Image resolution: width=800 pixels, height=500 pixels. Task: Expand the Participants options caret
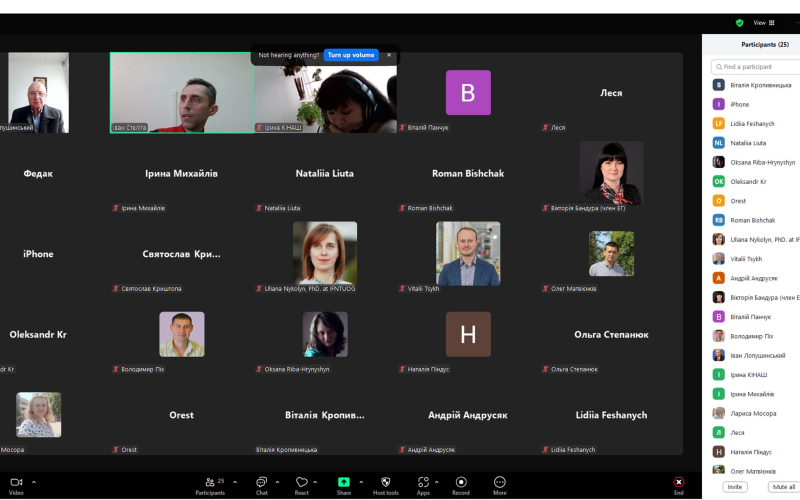(235, 482)
